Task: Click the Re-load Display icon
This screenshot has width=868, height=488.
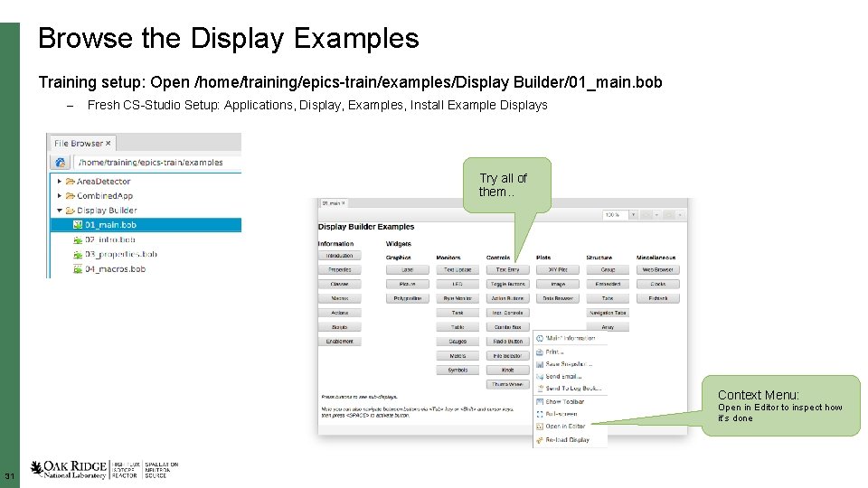Action: point(540,440)
